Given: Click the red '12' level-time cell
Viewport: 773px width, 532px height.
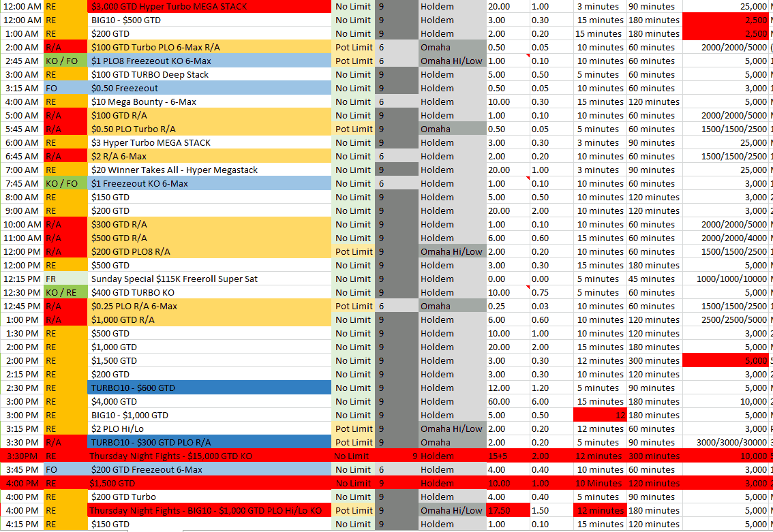Looking at the screenshot, I should click(600, 416).
